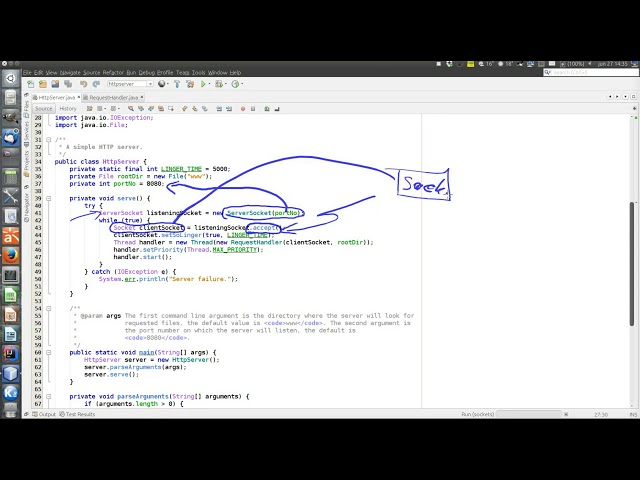The width and height of the screenshot is (640, 480).
Task: Click the Comment code icon
Action: (x=267, y=109)
